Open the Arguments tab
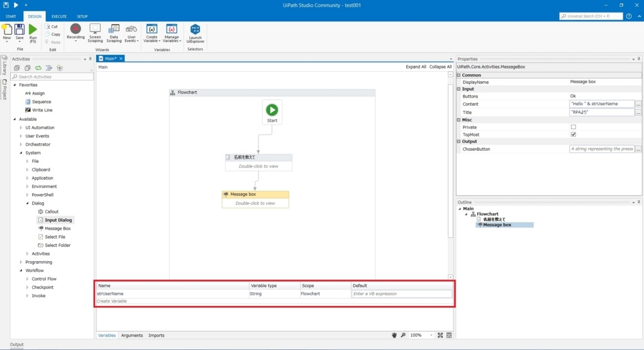 click(x=132, y=335)
